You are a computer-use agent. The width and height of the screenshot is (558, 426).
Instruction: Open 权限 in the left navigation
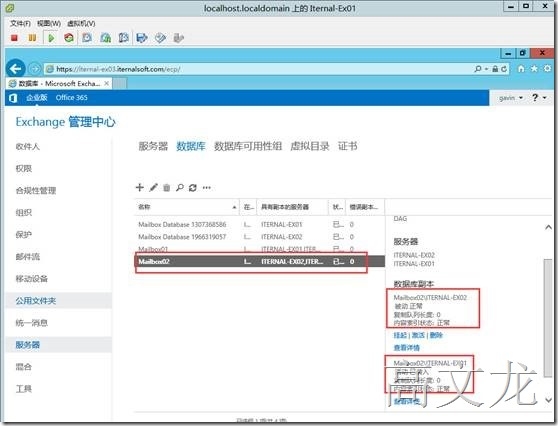pyautogui.click(x=24, y=168)
